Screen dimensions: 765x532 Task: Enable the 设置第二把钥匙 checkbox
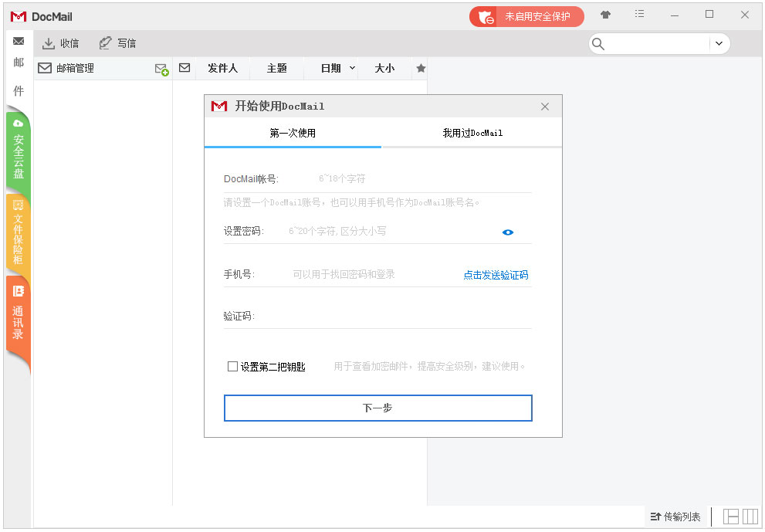[232, 366]
